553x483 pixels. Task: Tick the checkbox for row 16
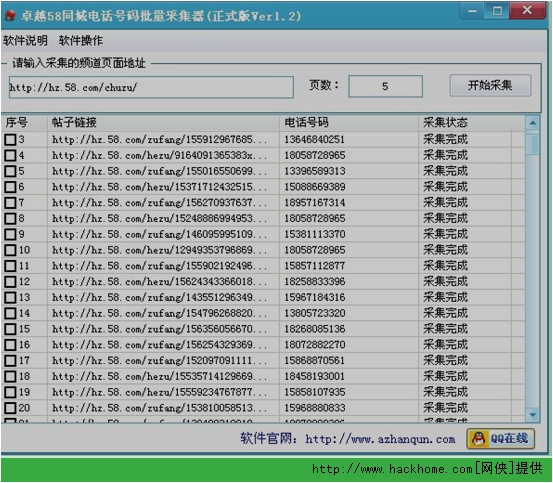(x=10, y=345)
